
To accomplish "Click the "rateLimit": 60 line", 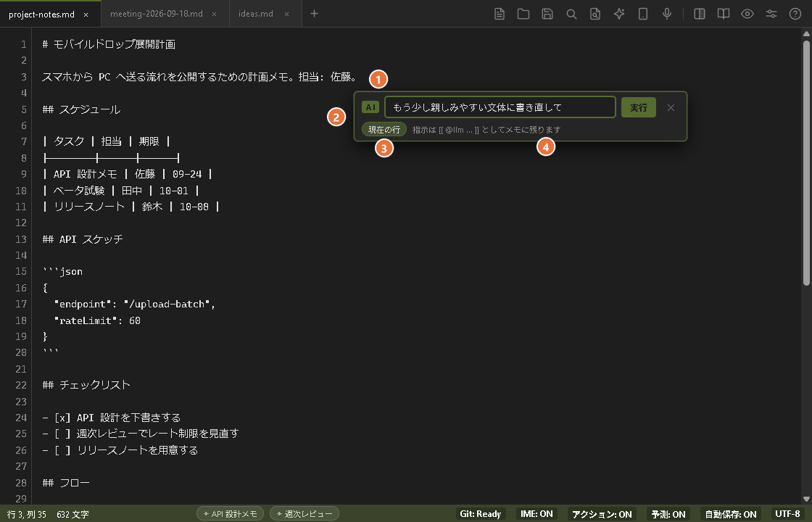I will pyautogui.click(x=97, y=320).
